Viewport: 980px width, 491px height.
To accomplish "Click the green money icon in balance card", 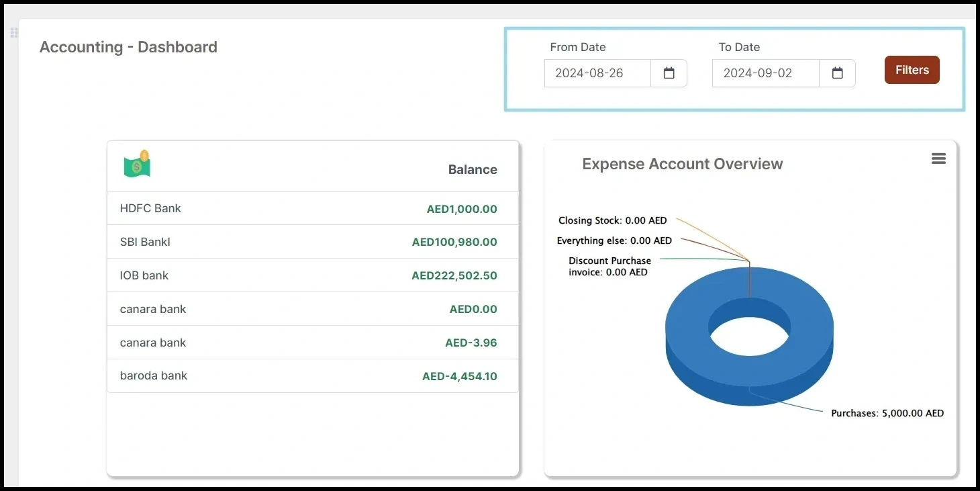I will 137,164.
